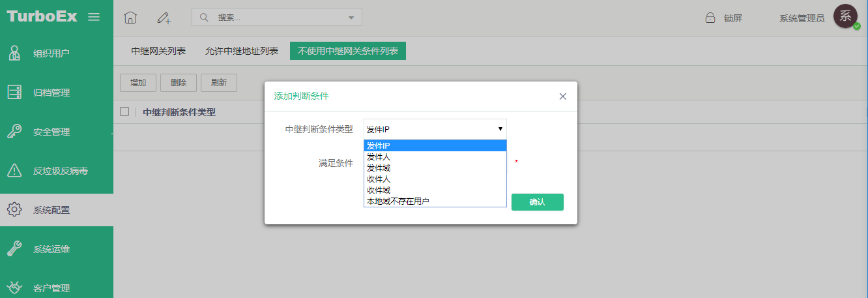Confirm with the 确认 button
Screen dimensions: 868x298
click(x=538, y=202)
